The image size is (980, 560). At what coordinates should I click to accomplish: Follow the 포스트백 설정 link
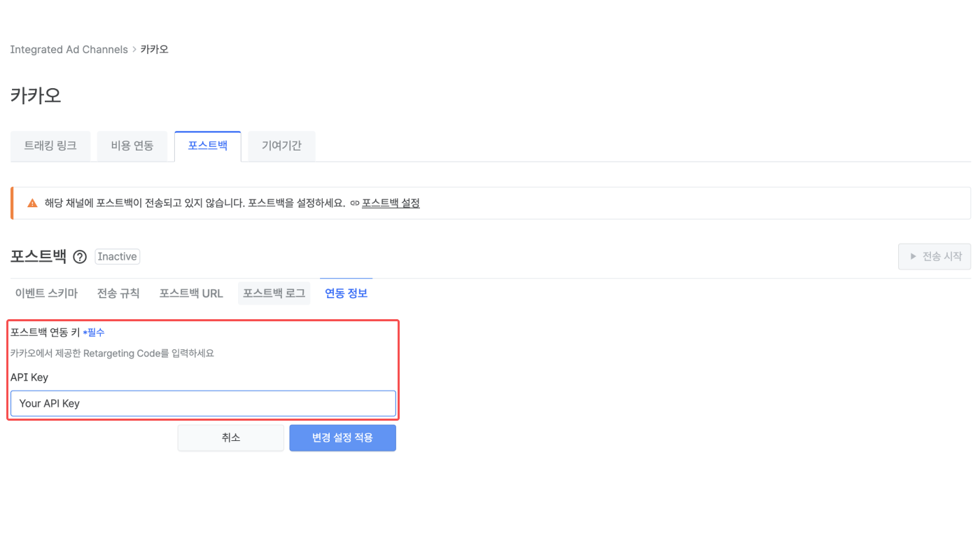click(391, 203)
